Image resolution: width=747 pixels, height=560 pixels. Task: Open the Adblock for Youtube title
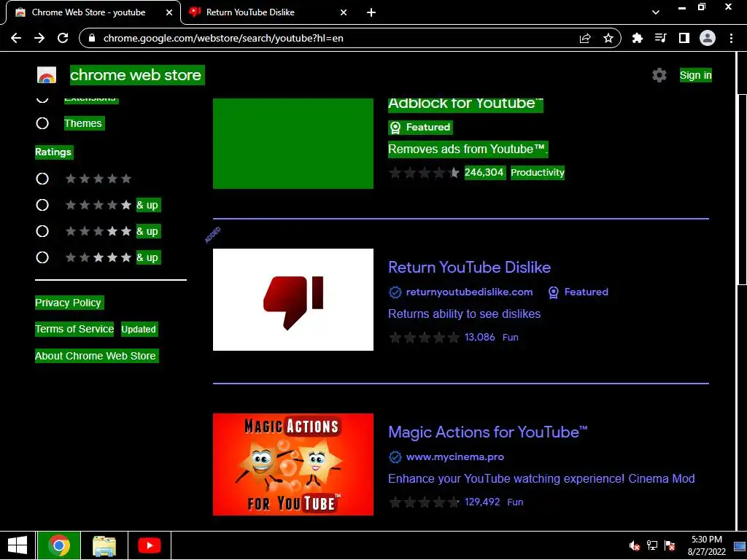pos(465,104)
